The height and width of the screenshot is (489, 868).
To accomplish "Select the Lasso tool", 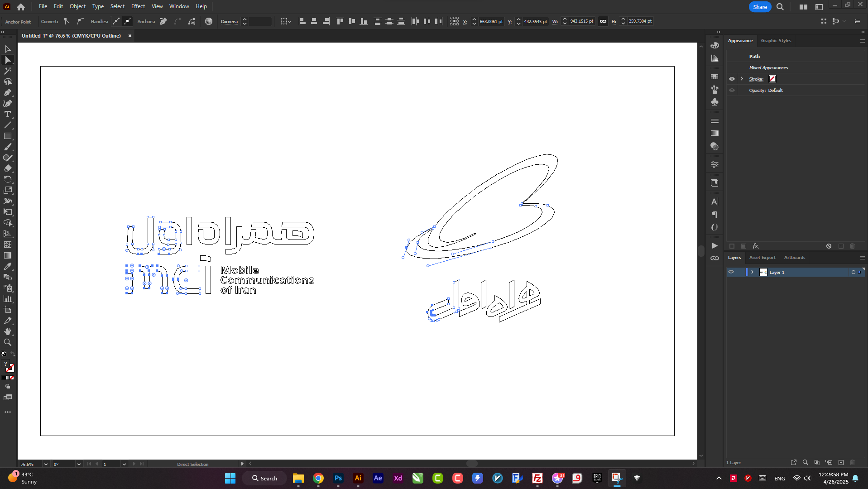I will point(8,82).
